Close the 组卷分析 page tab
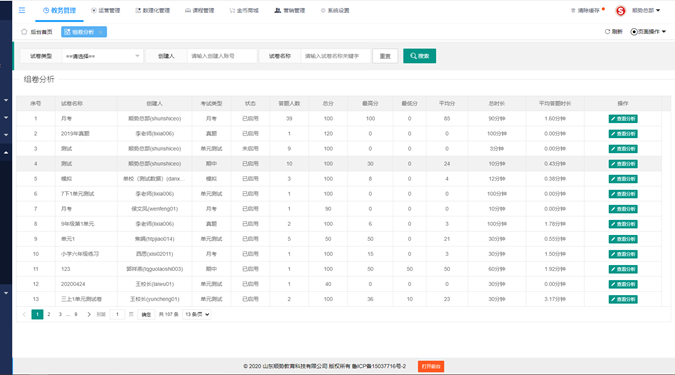This screenshot has width=675, height=375. [x=100, y=32]
